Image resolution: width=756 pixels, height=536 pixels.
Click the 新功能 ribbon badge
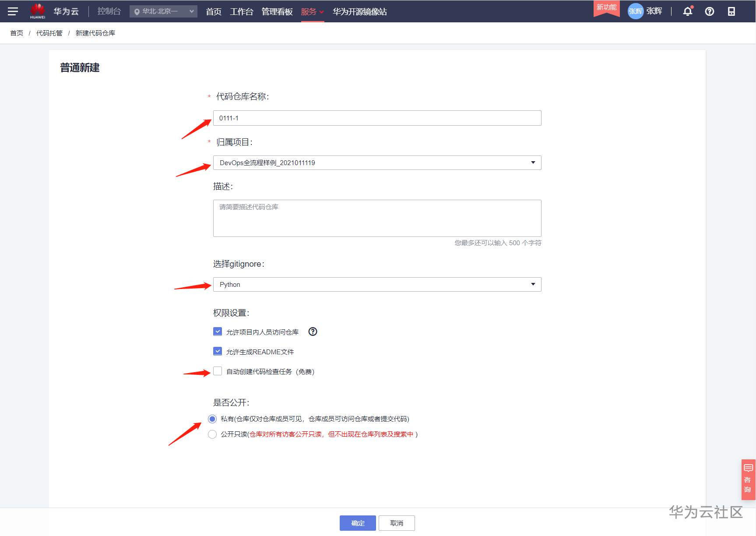pos(606,8)
